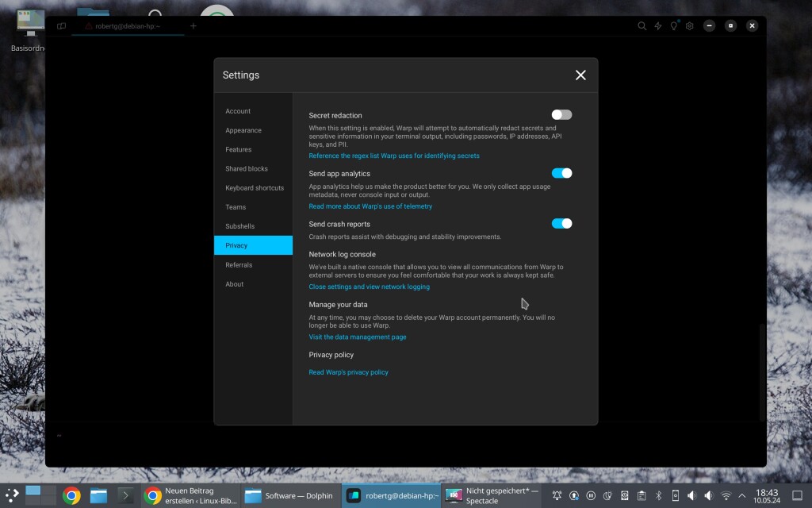Click the robertg@debian-hp taskbar entry
Viewport: 812px width, 508px height.
[x=391, y=495]
